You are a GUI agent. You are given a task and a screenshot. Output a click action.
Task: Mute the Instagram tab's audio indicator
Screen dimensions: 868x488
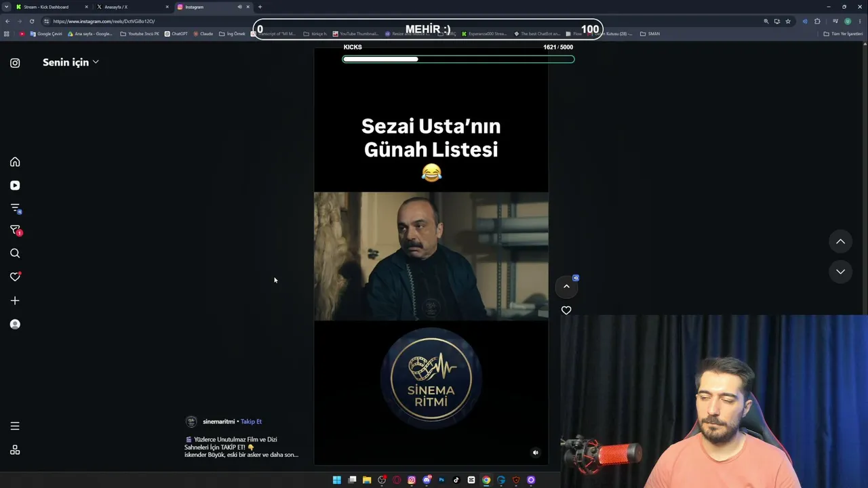click(x=239, y=7)
